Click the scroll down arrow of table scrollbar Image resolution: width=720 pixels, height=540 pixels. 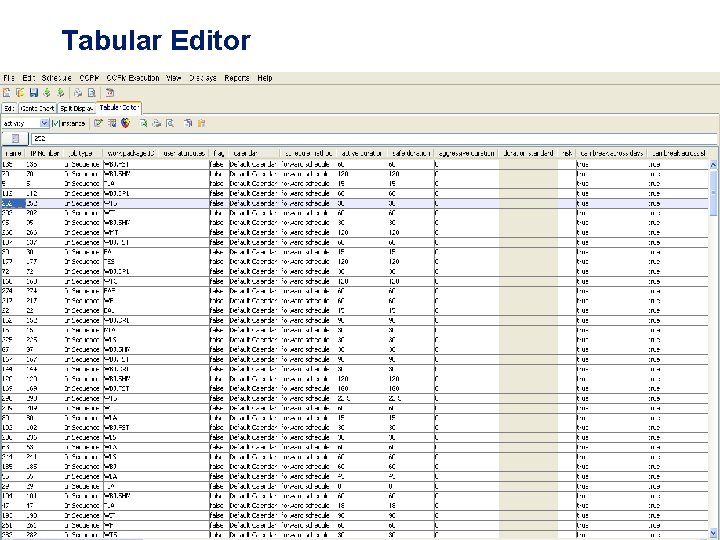point(713,534)
